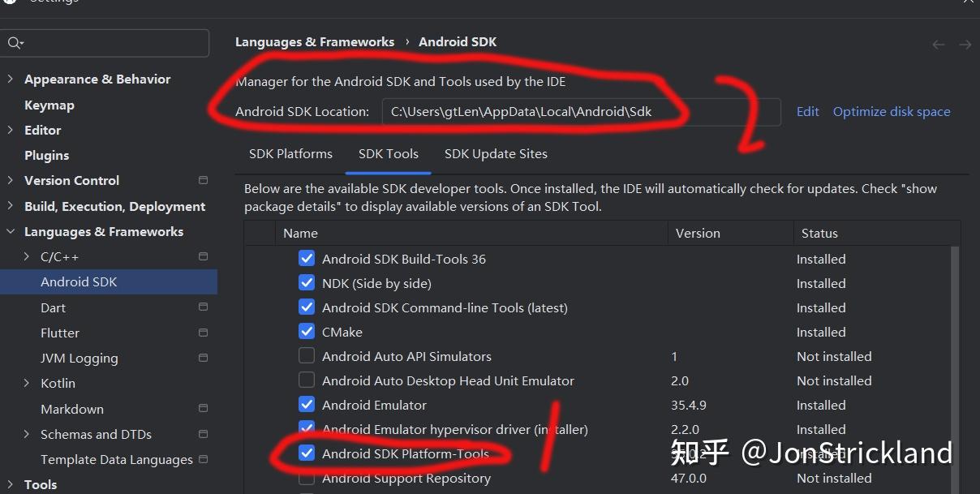Uncheck the CMake tool
980x494 pixels.
tap(307, 332)
